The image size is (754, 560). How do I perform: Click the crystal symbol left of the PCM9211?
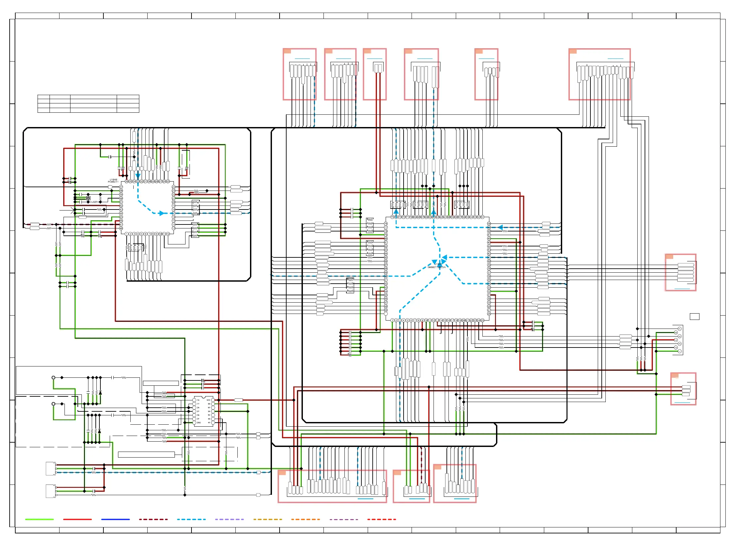coord(88,198)
